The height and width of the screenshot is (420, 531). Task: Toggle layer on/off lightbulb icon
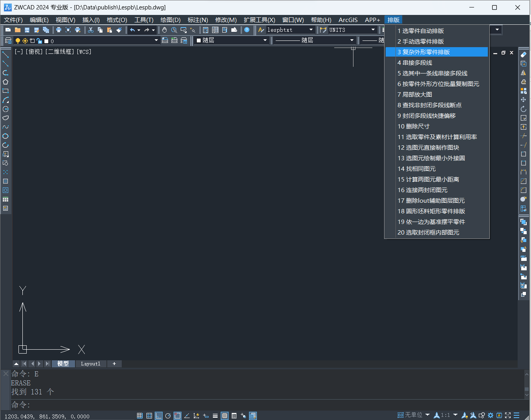(18, 41)
